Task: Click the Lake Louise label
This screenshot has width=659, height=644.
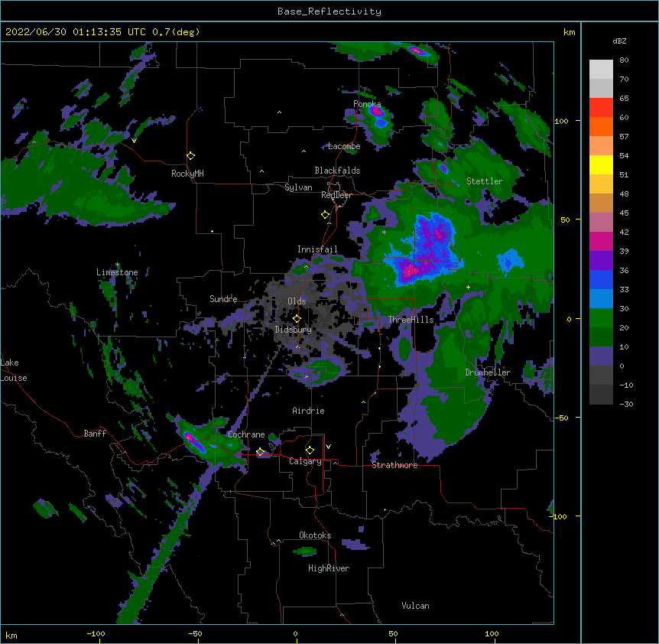Action: click(14, 370)
